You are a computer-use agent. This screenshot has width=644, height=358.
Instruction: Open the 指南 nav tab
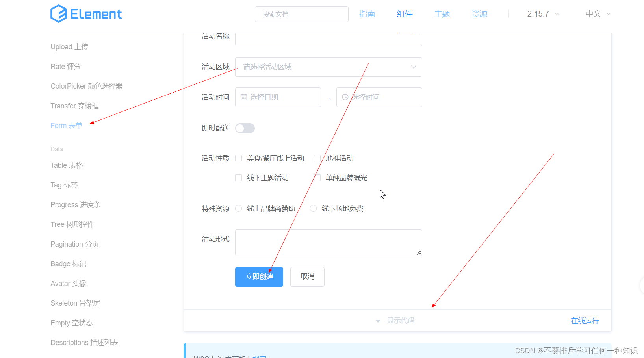click(x=367, y=14)
